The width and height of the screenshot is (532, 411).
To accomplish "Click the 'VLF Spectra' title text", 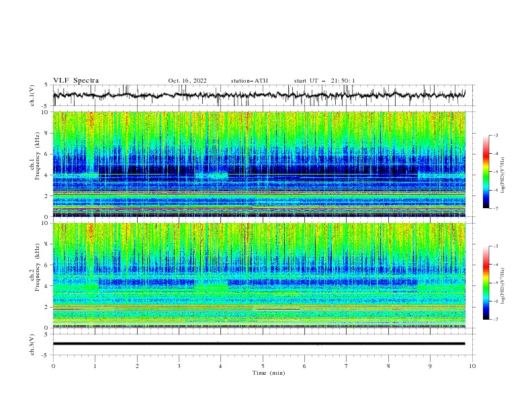I will (76, 81).
